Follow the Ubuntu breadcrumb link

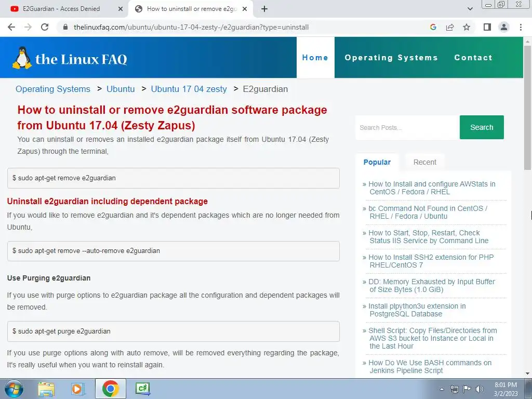click(121, 89)
